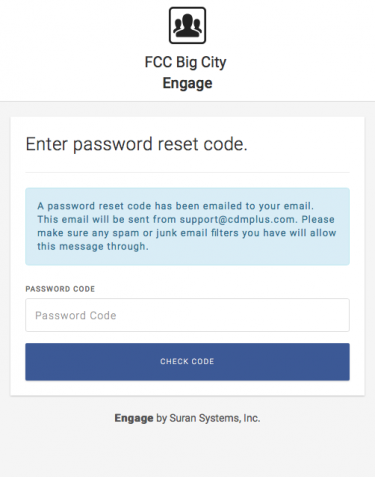Screen dimensions: 375x477
Task: Click 'A password reset code has been emailed' line
Action: pyautogui.click(x=175, y=206)
